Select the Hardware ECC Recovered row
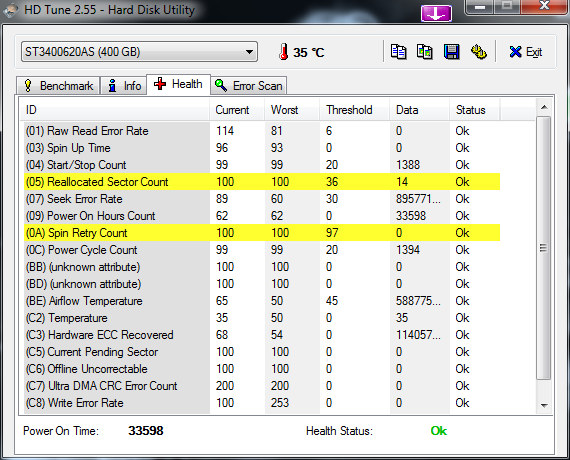 (x=262, y=335)
